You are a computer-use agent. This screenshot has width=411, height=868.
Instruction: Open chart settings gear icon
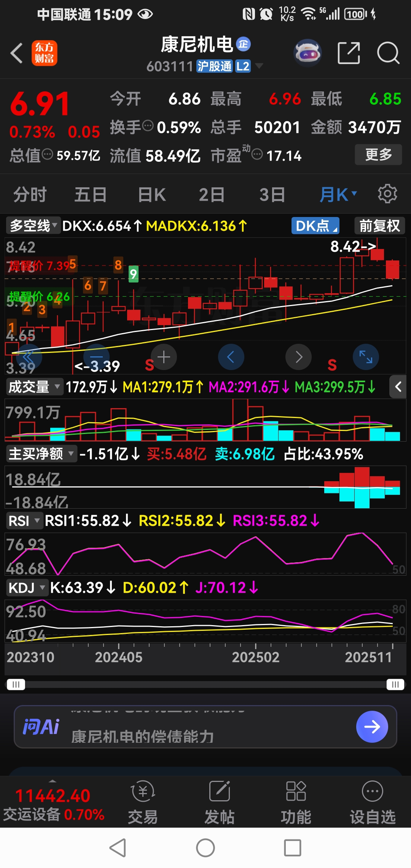coord(387,194)
